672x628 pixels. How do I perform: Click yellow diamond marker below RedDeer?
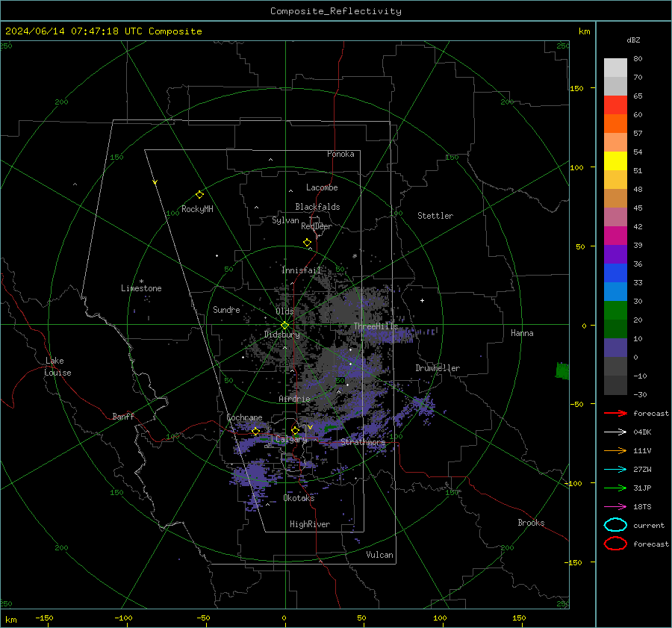pyautogui.click(x=308, y=242)
